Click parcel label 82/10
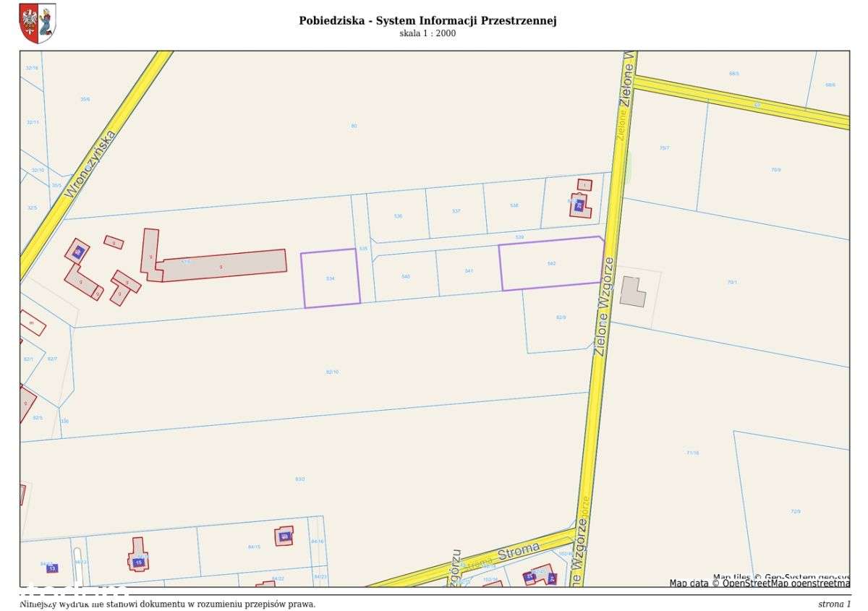This screenshot has width=868, height=611. pyautogui.click(x=332, y=372)
